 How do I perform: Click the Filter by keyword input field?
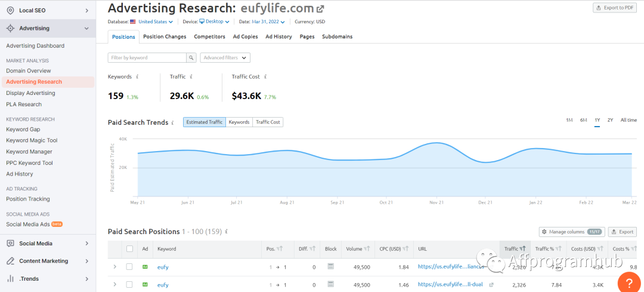(x=147, y=57)
